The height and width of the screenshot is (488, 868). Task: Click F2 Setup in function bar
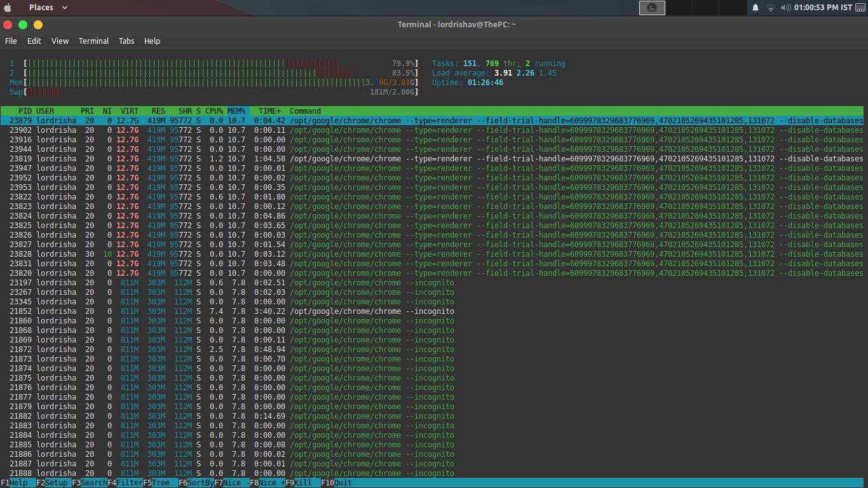coord(54,483)
